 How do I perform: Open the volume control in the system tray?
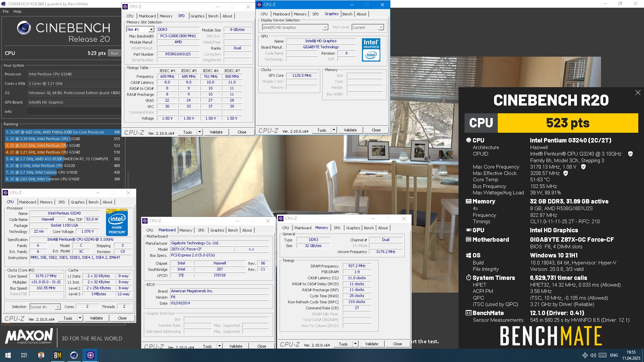[x=593, y=355]
